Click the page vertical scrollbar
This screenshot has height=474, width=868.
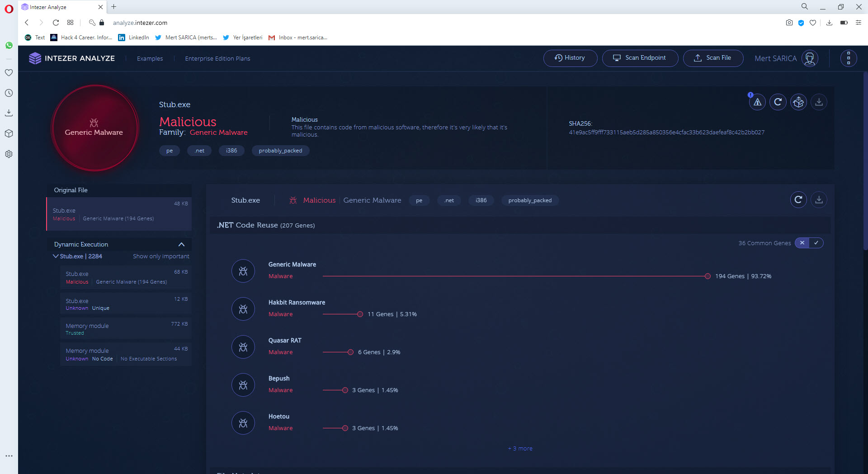(x=865, y=161)
